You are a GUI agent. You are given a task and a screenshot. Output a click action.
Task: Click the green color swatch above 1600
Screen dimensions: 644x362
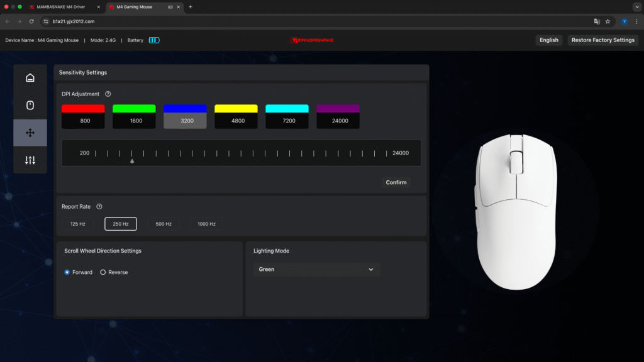tap(134, 108)
